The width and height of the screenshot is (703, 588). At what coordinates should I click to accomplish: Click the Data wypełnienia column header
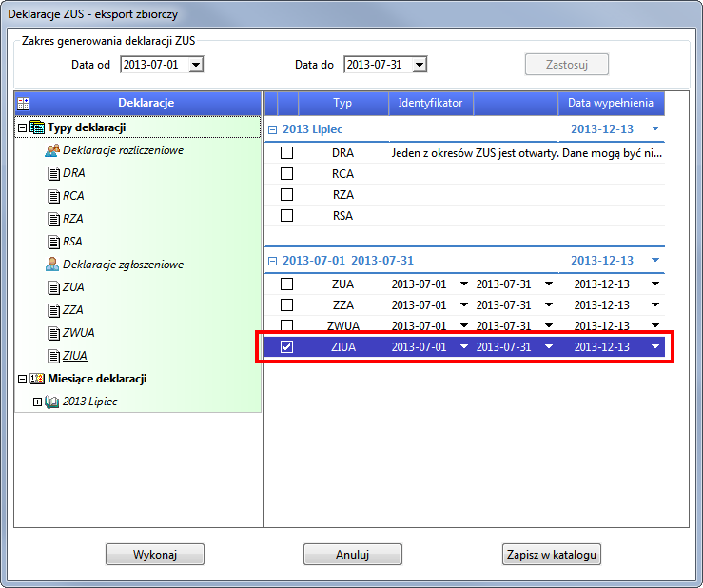click(x=611, y=102)
